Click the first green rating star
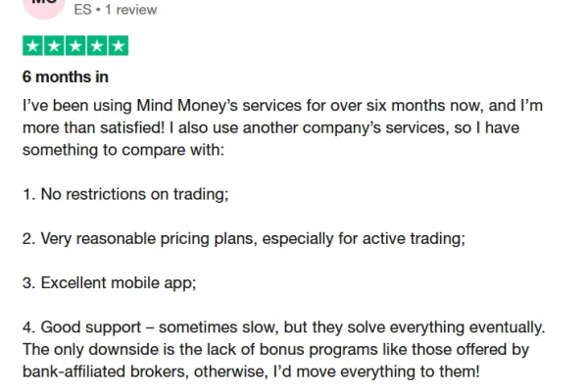This screenshot has height=392, width=588. [31, 46]
